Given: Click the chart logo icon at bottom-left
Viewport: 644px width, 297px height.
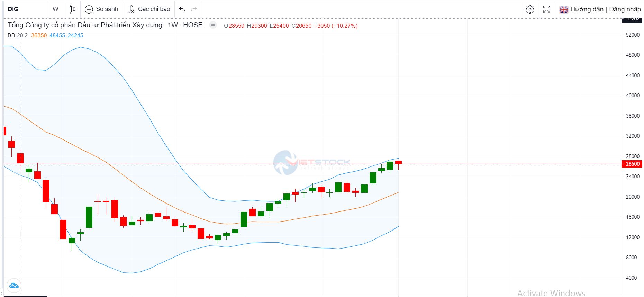Looking at the screenshot, I should 14,286.
